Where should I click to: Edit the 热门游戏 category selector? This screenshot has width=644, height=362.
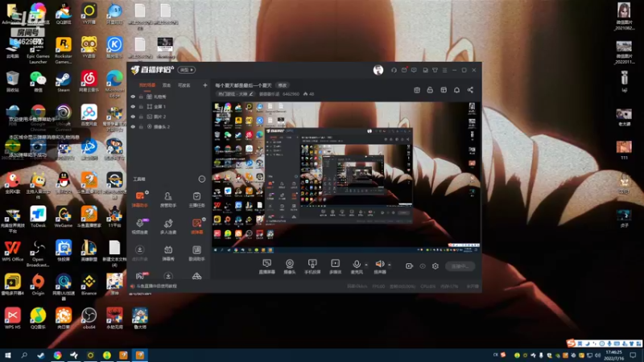(x=235, y=94)
